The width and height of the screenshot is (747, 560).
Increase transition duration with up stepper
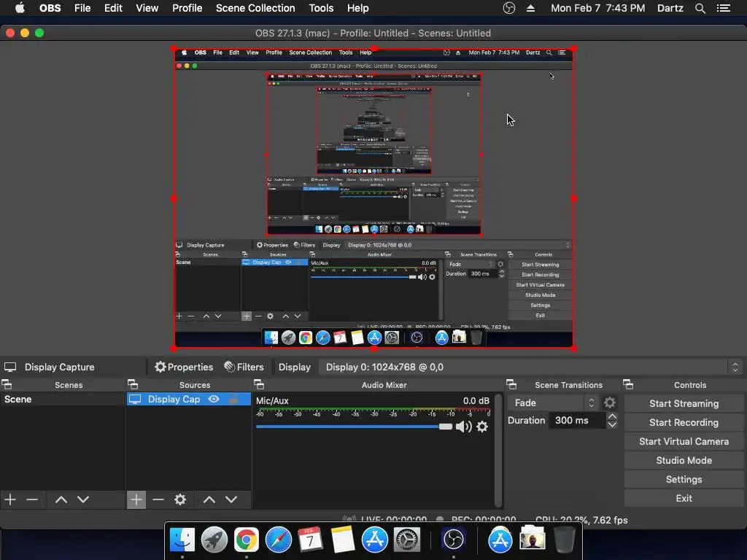(x=612, y=416)
